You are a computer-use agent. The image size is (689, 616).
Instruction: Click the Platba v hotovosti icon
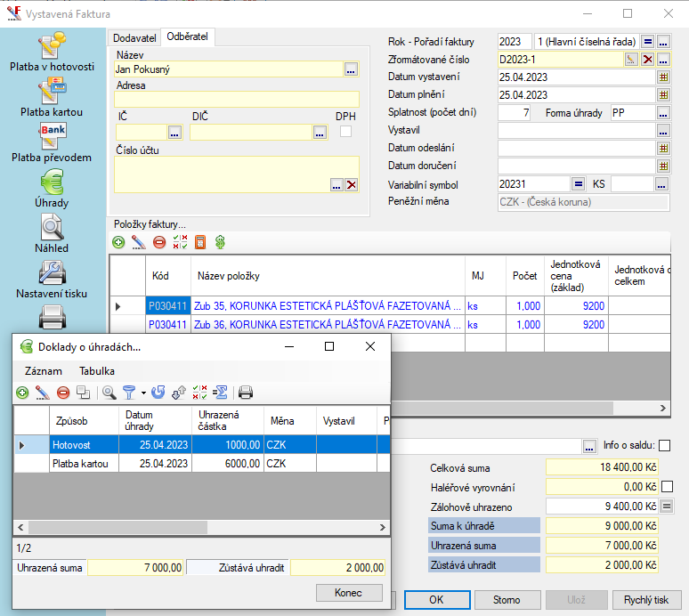52,45
